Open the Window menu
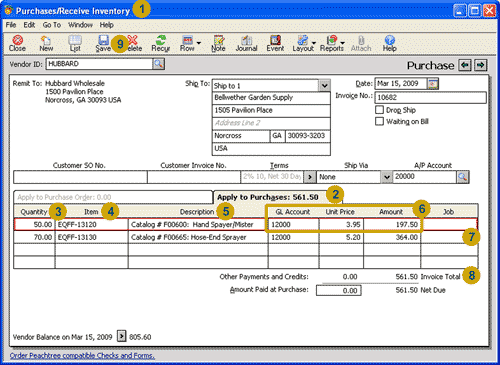Screen dimensions: 500x365 (x=80, y=25)
